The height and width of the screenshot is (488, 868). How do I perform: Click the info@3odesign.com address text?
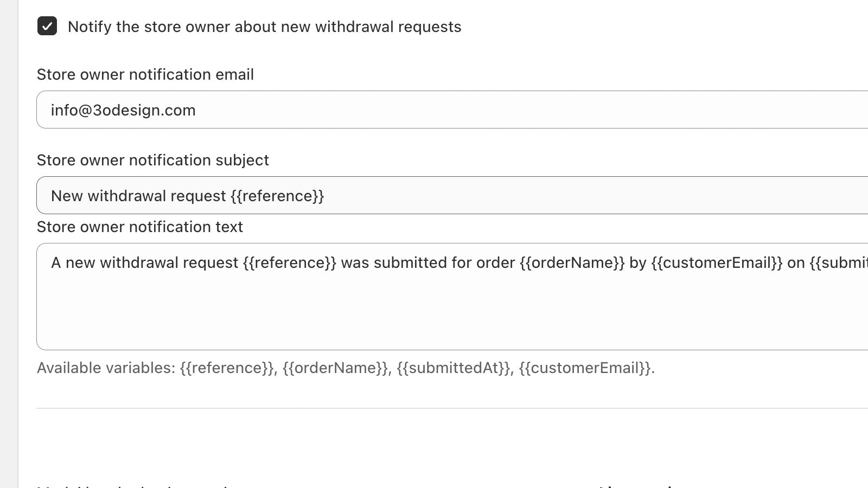123,110
